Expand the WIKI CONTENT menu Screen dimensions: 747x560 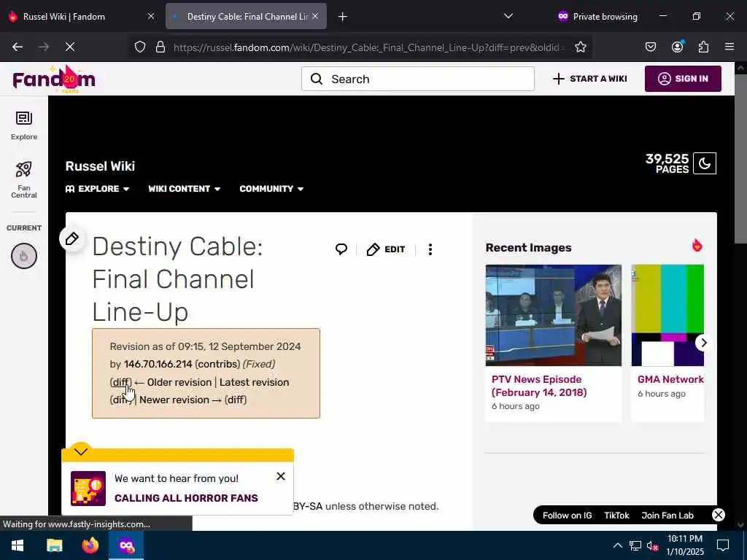[x=184, y=189]
